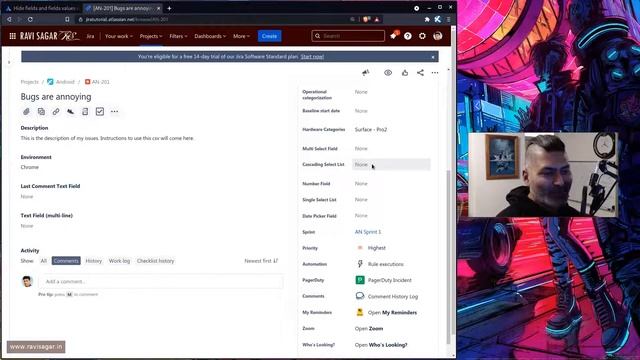Open the Projects menu
Image resolution: width=640 pixels, height=360 pixels.
click(x=151, y=36)
